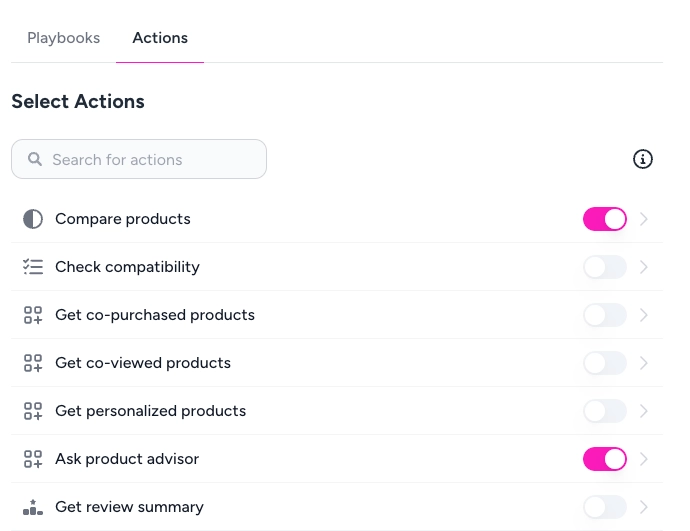Focus the Search for actions field
This screenshot has width=690, height=531.
(150, 159)
